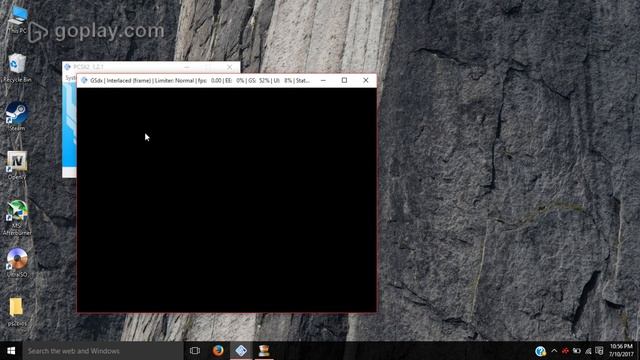Click the red tray icon
The height and width of the screenshot is (360, 640).
tap(565, 351)
